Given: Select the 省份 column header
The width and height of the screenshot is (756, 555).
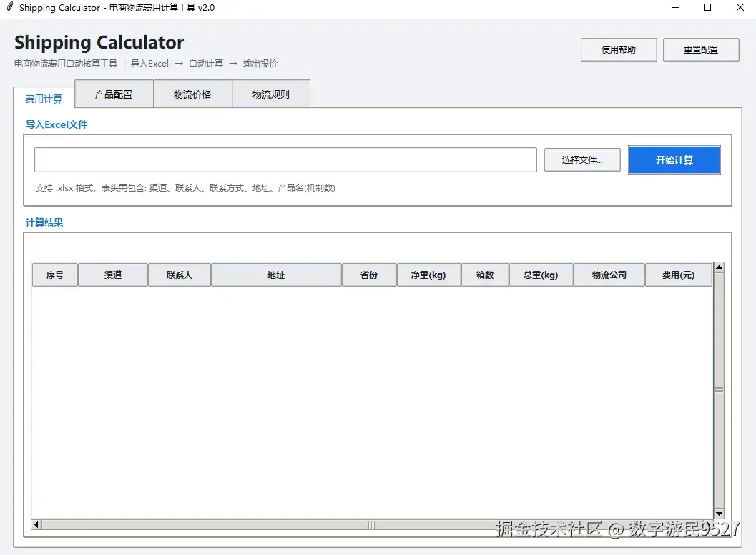Looking at the screenshot, I should pos(369,275).
